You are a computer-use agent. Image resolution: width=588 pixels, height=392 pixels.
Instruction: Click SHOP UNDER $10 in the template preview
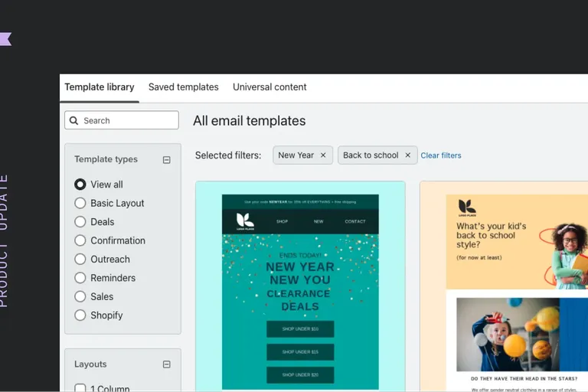300,329
